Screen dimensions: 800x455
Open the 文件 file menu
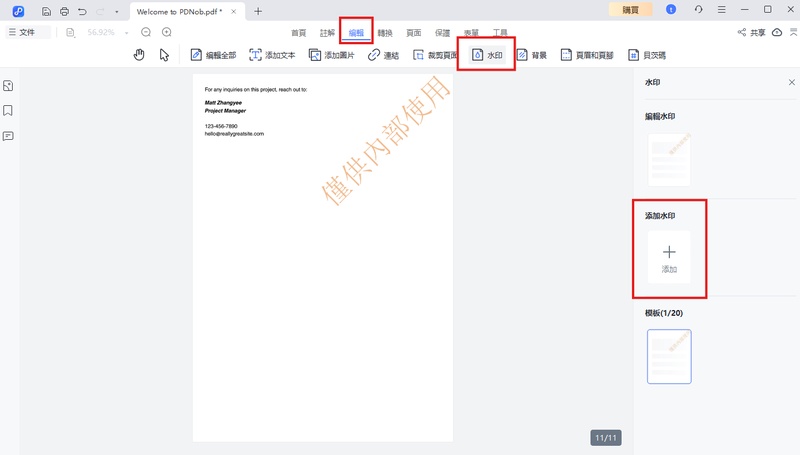coord(21,33)
